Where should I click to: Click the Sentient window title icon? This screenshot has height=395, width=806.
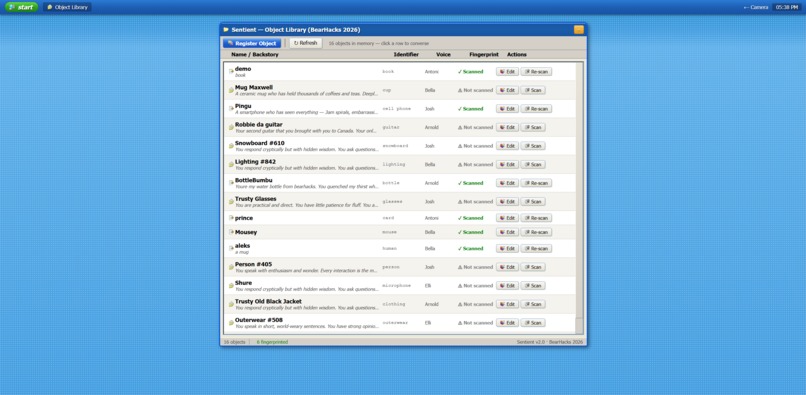click(x=226, y=30)
